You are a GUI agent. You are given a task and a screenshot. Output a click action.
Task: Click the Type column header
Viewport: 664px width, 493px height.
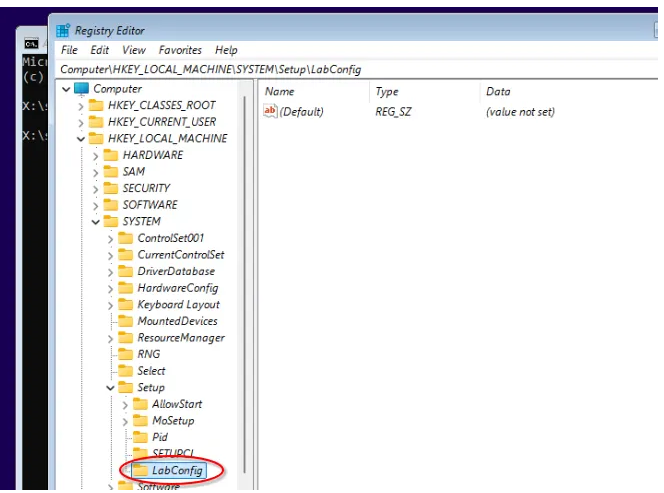tap(387, 92)
